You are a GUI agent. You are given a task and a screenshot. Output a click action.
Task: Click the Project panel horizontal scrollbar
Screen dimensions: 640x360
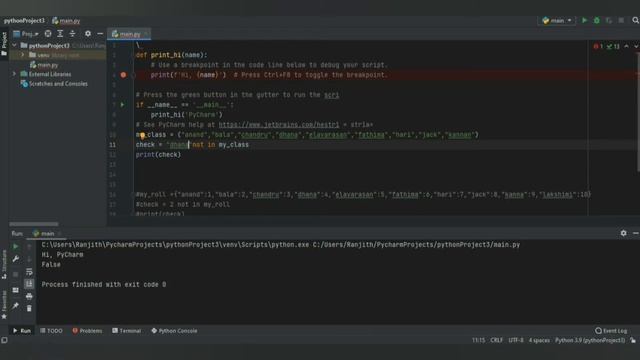(34, 224)
